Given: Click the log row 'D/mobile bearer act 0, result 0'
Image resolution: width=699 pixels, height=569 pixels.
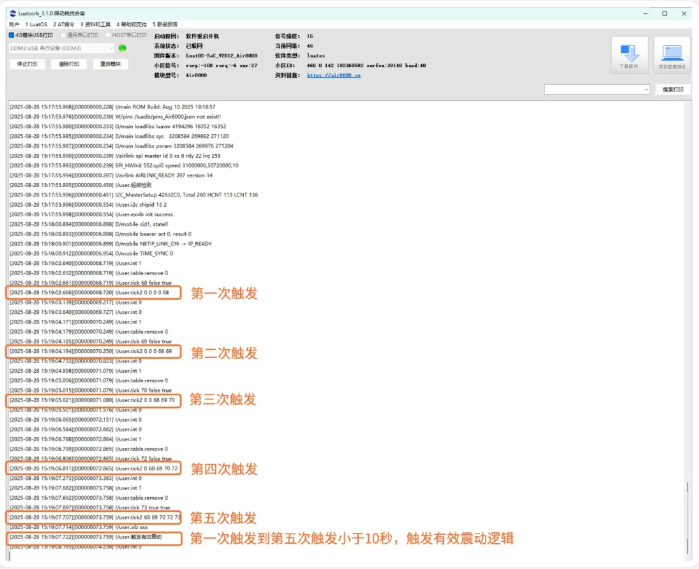Looking at the screenshot, I should [x=100, y=234].
